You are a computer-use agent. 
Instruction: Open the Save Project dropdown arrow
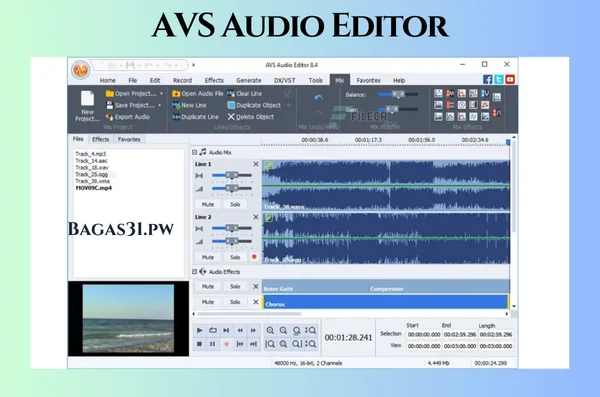click(x=160, y=105)
